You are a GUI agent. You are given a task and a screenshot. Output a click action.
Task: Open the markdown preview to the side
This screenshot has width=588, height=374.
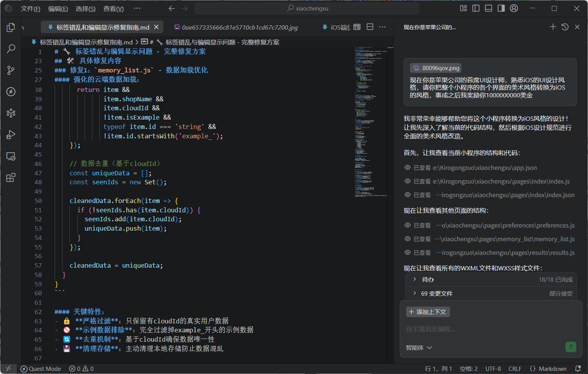[357, 27]
